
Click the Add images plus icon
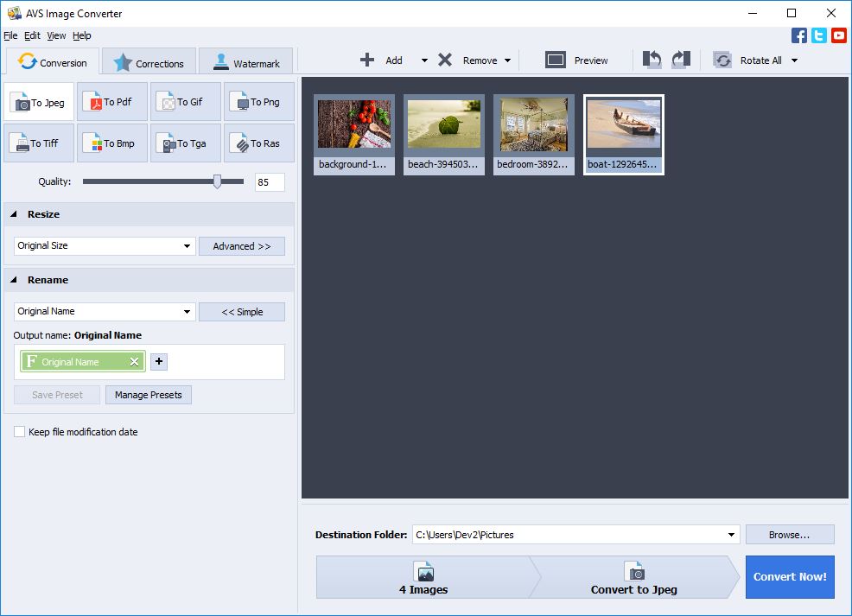coord(367,60)
